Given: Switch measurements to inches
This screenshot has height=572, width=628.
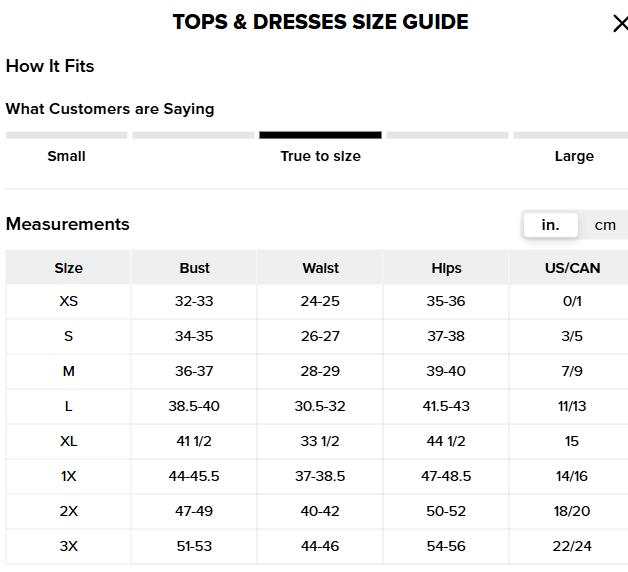Looking at the screenshot, I should click(x=550, y=225).
